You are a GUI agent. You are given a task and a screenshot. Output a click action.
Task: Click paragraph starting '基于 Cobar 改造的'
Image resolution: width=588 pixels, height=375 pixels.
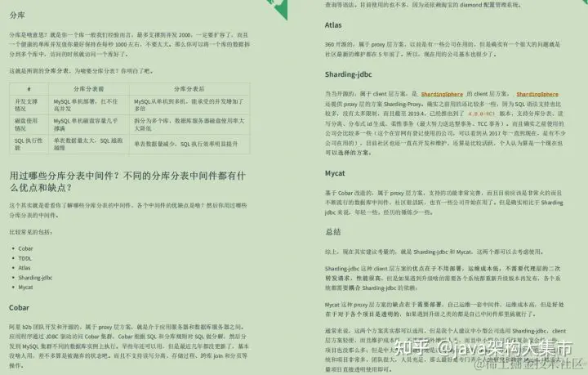tap(444, 203)
